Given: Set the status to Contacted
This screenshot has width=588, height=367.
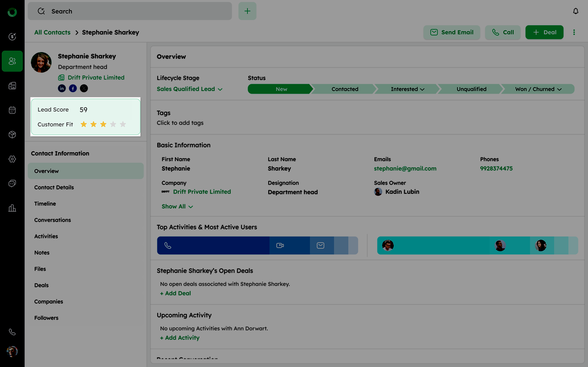Looking at the screenshot, I should click(x=344, y=89).
